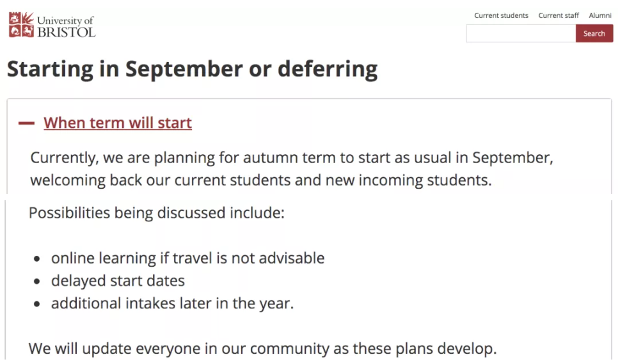
Task: Click the 'When term will start' heading link
Action: pyautogui.click(x=118, y=123)
